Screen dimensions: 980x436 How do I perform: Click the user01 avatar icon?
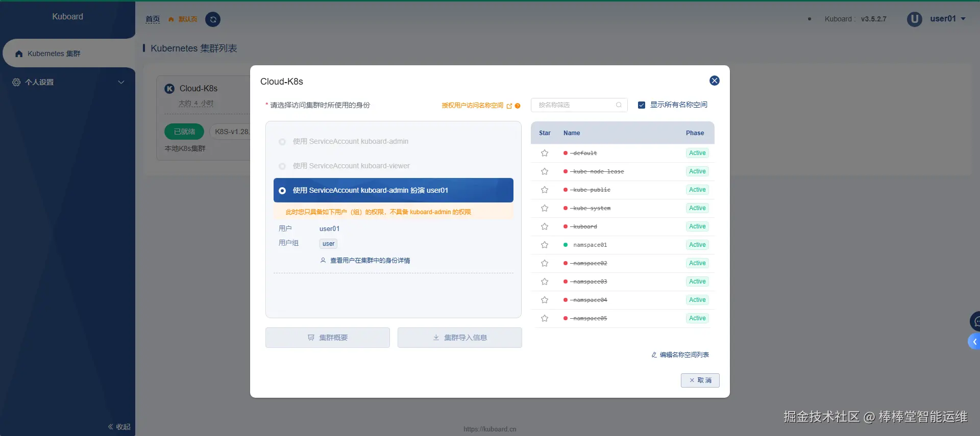tap(915, 19)
